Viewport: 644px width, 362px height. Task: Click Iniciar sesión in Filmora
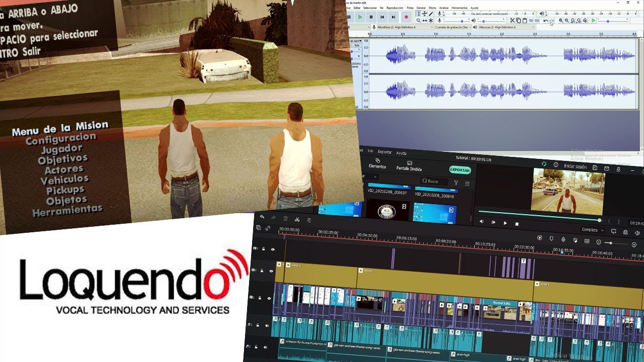[x=575, y=166]
